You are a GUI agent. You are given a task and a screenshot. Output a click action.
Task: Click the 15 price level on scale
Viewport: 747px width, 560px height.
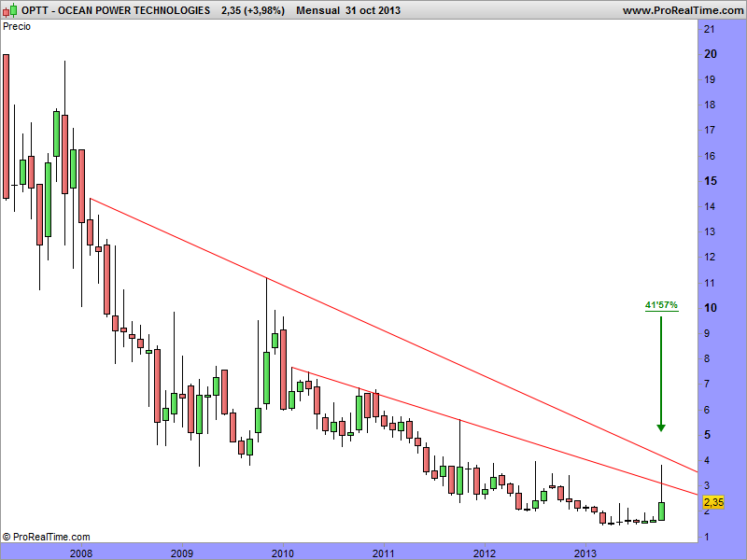(710, 181)
